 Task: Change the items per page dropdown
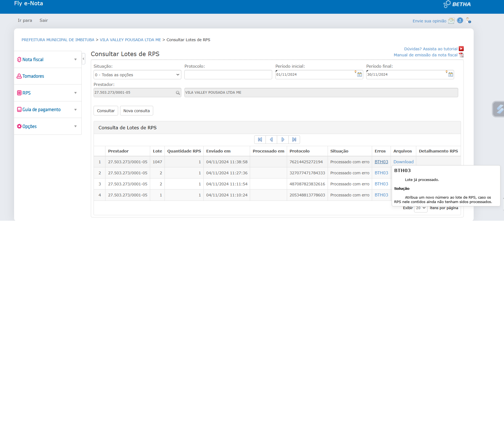click(421, 208)
